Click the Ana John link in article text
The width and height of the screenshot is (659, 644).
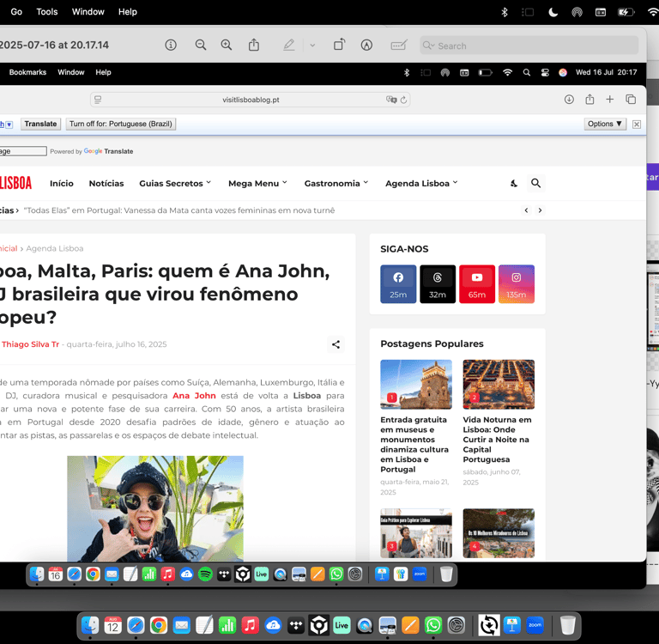[194, 396]
